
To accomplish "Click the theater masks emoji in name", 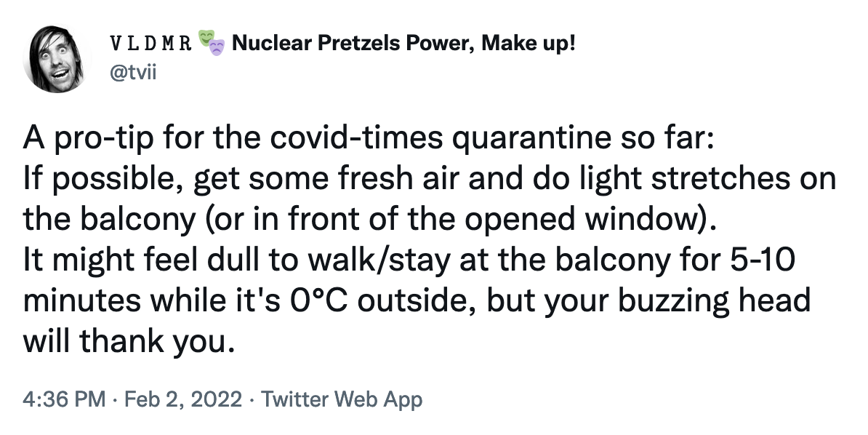I will [x=212, y=43].
